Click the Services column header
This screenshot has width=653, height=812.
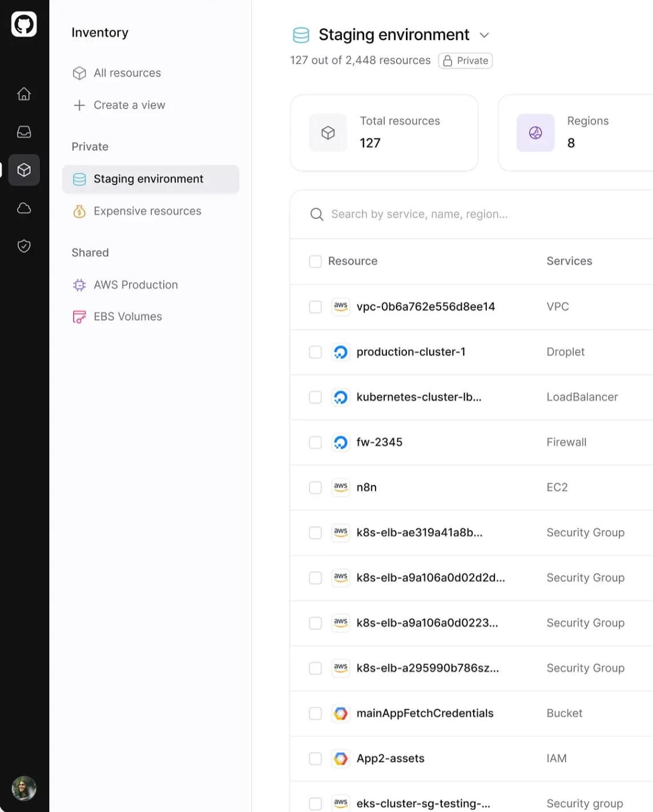pos(569,261)
